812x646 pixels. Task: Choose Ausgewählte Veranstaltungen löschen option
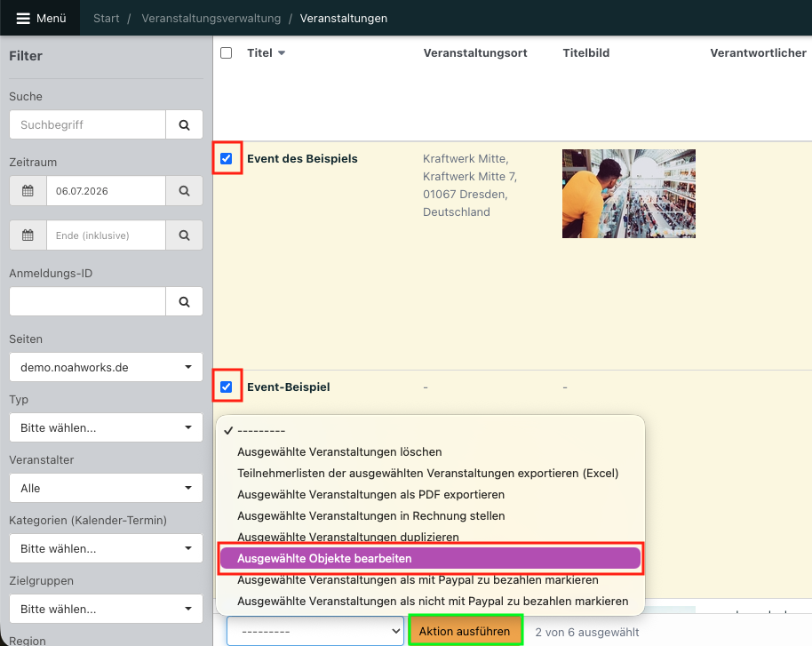[x=339, y=451]
